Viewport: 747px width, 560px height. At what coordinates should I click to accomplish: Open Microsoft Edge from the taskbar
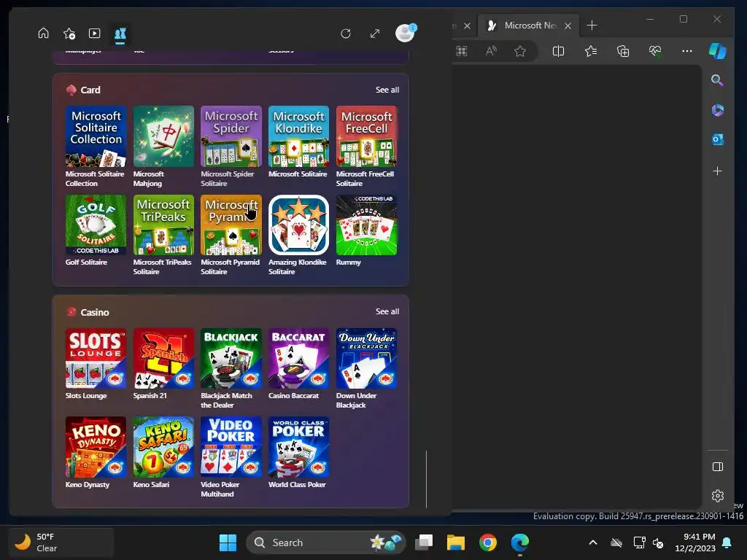tap(519, 542)
